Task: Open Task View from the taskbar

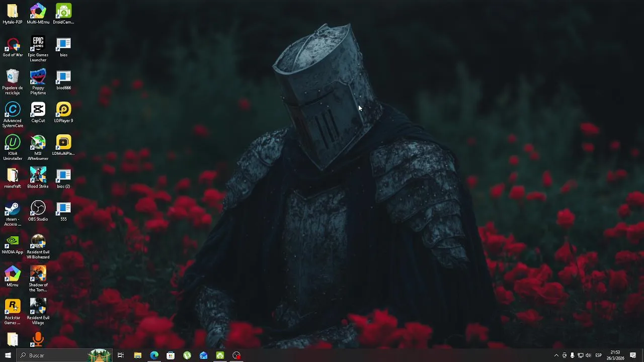Action: pyautogui.click(x=121, y=355)
